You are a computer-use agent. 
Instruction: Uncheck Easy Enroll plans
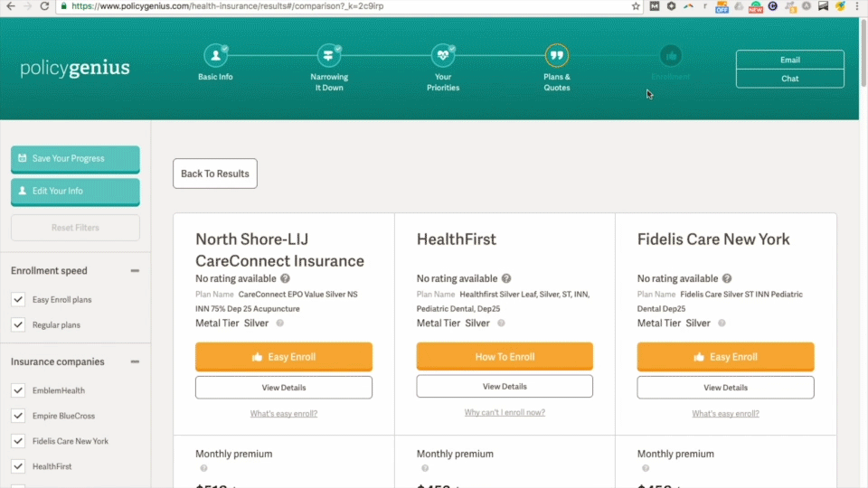[x=18, y=299]
